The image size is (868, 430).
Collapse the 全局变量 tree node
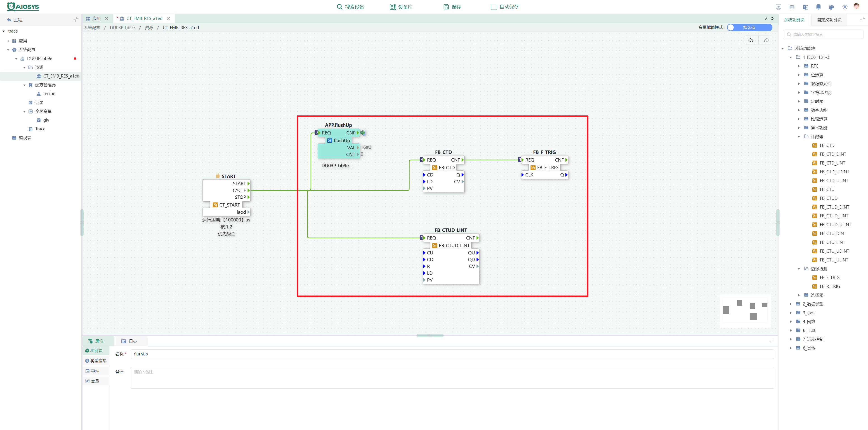tap(24, 111)
